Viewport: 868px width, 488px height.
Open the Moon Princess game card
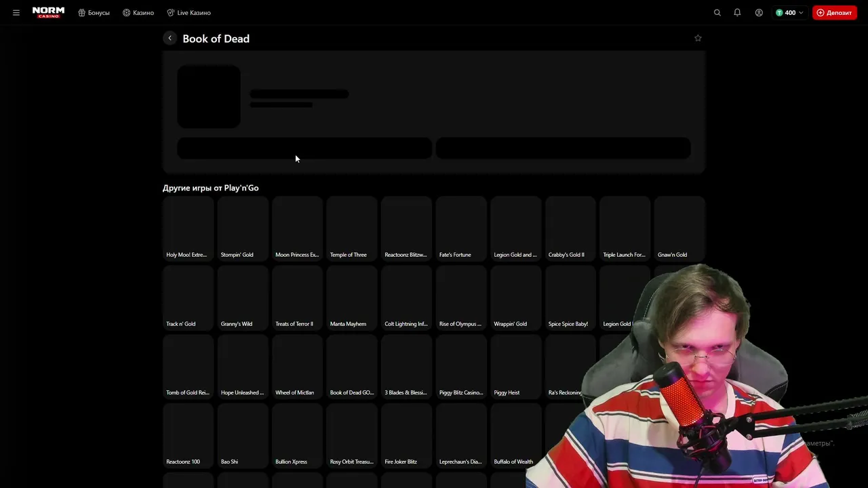coord(297,228)
